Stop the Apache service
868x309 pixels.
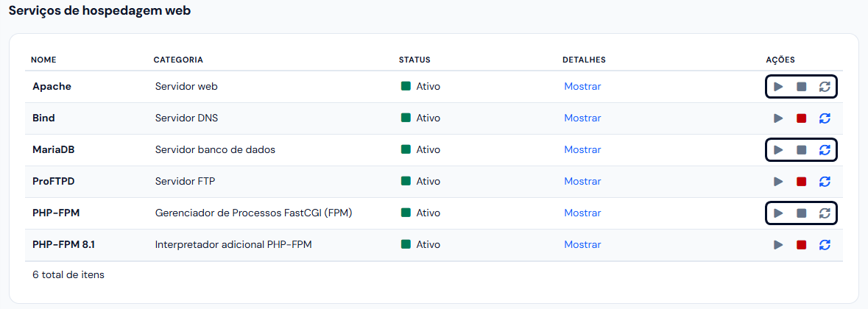coord(801,87)
